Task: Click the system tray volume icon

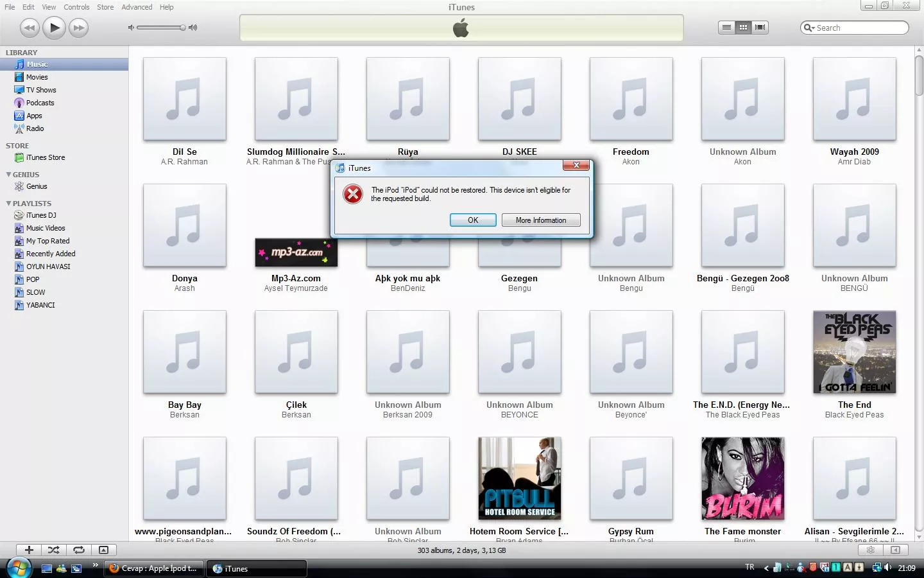Action: coord(888,568)
